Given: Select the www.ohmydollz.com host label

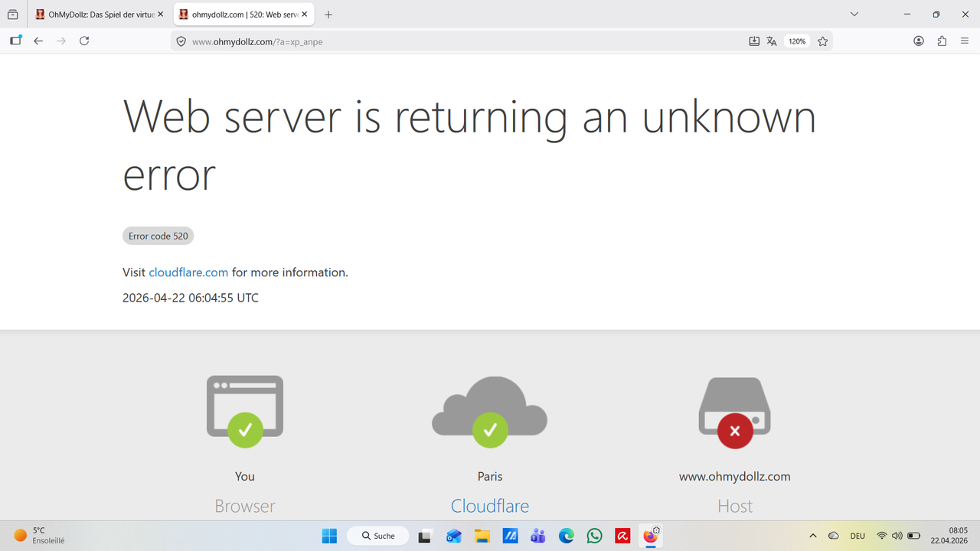Looking at the screenshot, I should pyautogui.click(x=735, y=476).
